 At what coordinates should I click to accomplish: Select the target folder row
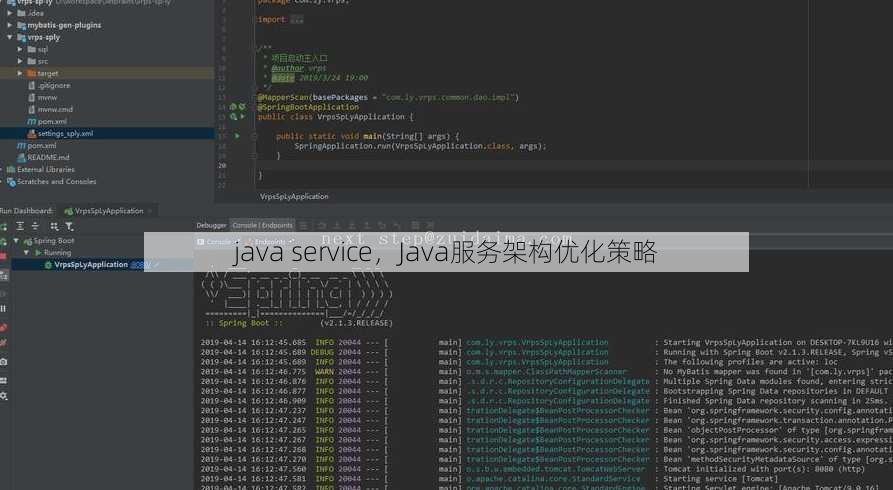[107, 74]
